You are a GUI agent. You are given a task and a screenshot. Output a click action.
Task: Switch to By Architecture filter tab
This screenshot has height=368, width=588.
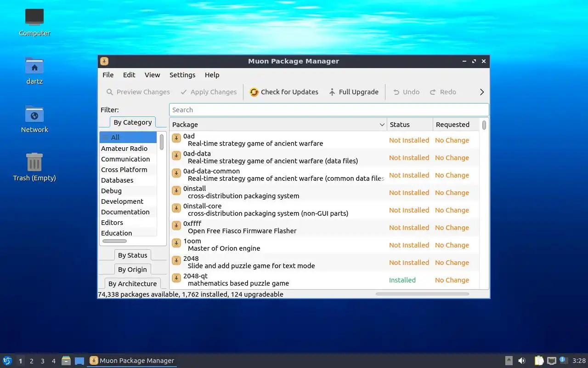click(132, 284)
